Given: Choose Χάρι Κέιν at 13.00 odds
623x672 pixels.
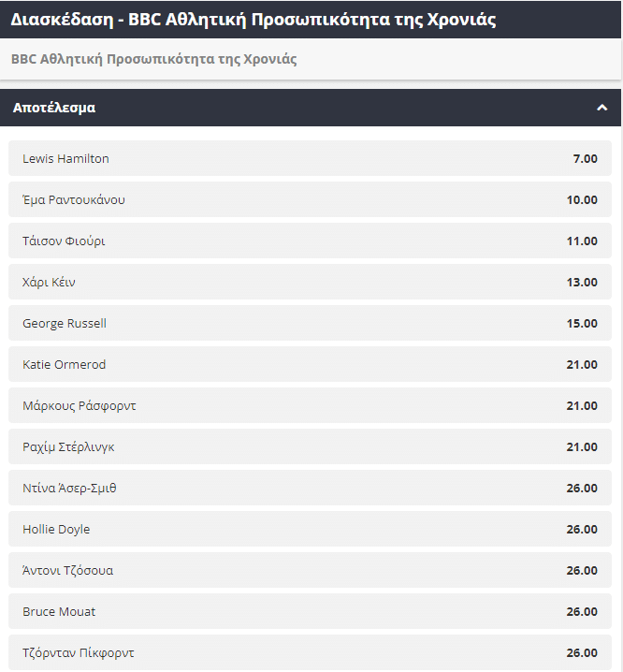Looking at the screenshot, I should coord(310,283).
